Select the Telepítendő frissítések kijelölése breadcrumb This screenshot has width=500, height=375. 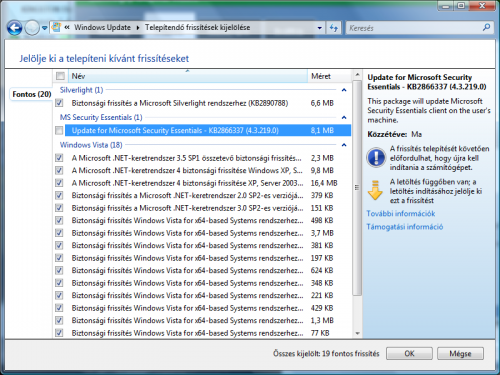pyautogui.click(x=197, y=28)
